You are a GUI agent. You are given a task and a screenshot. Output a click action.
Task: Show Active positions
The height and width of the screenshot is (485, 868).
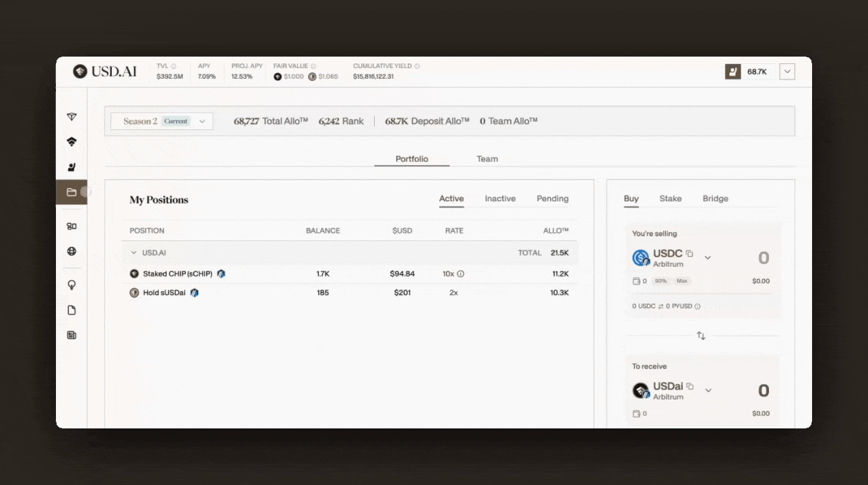(452, 199)
